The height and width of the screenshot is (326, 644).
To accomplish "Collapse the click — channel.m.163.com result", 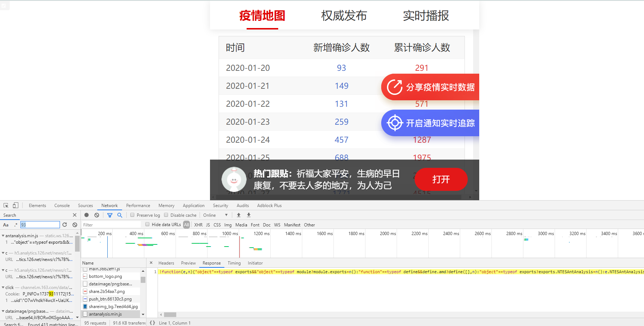I will [3, 287].
